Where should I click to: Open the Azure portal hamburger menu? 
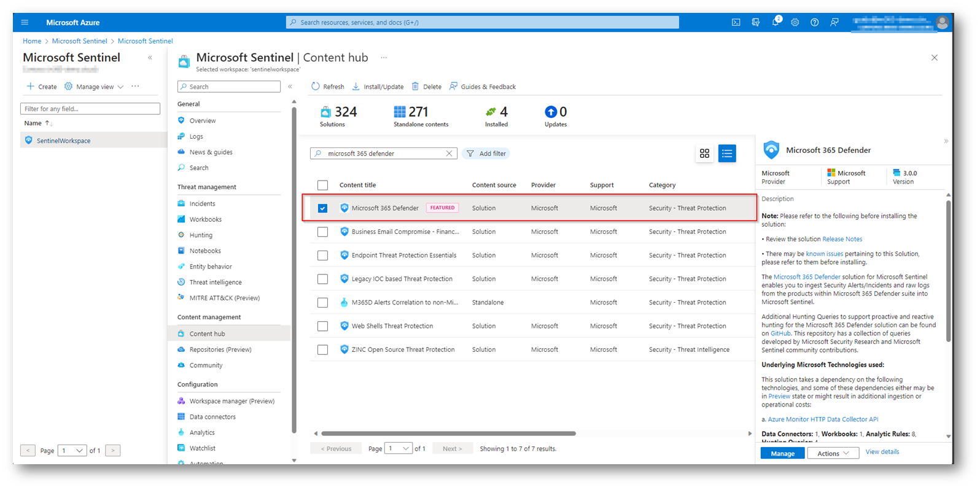click(25, 22)
